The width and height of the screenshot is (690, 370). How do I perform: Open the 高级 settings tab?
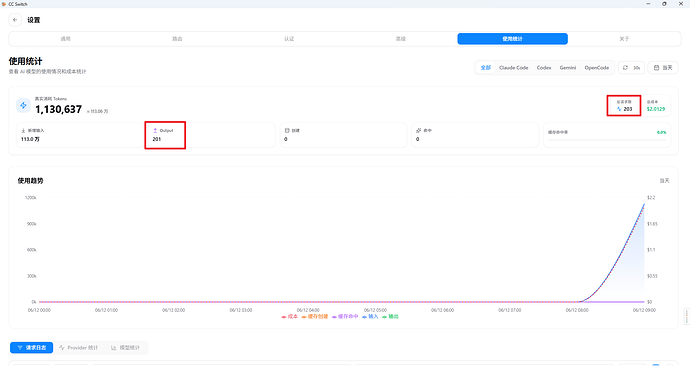pyautogui.click(x=400, y=39)
